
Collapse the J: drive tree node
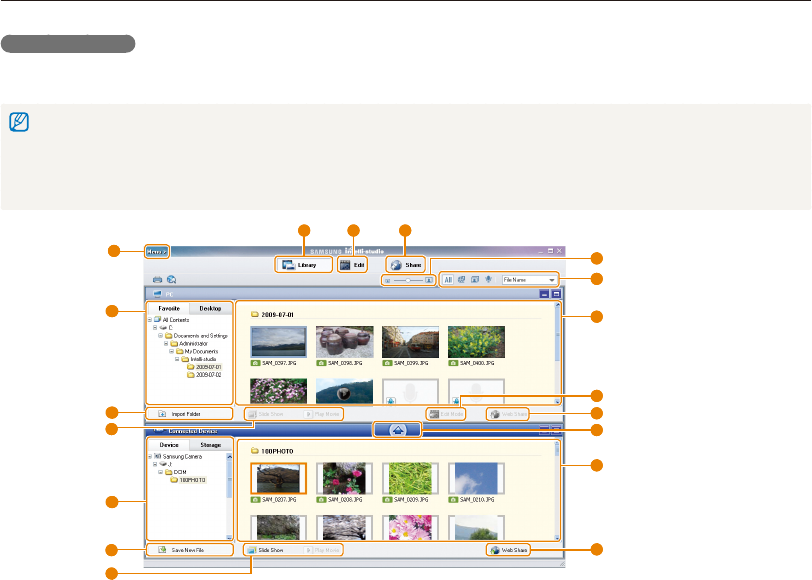[155, 465]
